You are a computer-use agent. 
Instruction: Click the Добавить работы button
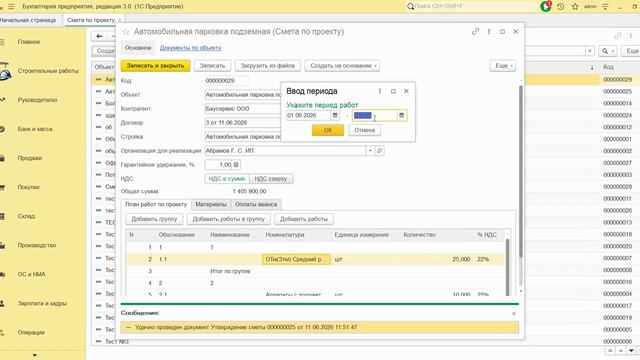pyautogui.click(x=304, y=219)
